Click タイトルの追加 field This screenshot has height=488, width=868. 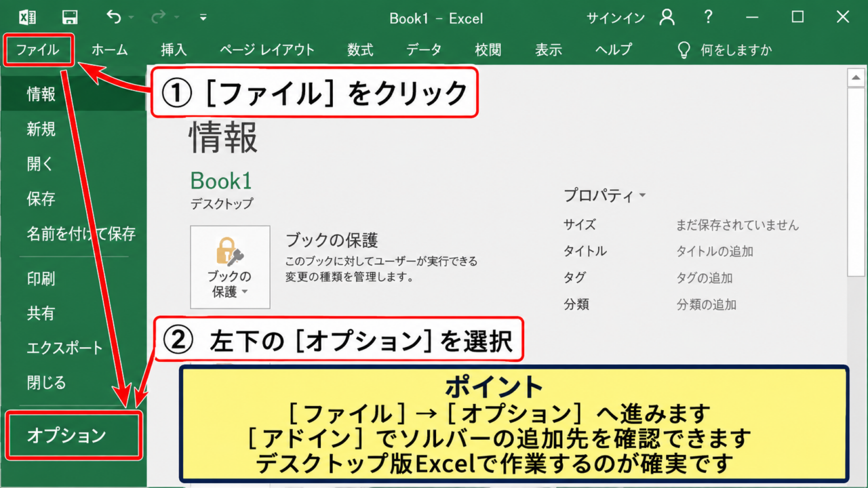click(x=715, y=251)
